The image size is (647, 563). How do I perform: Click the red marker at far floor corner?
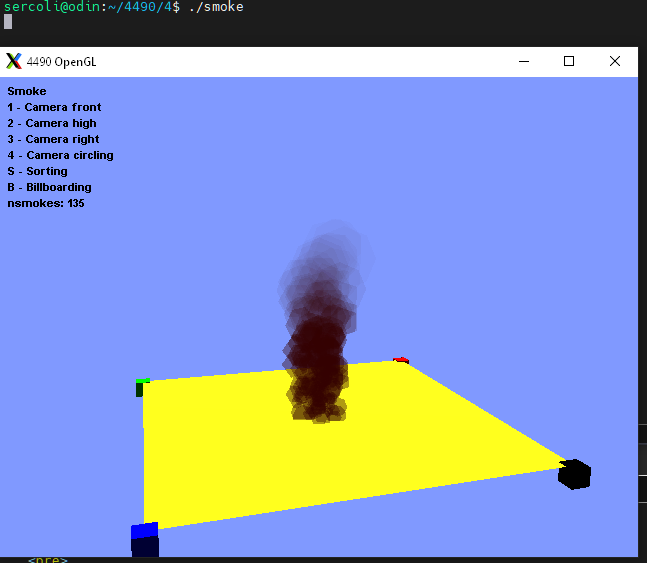(401, 360)
